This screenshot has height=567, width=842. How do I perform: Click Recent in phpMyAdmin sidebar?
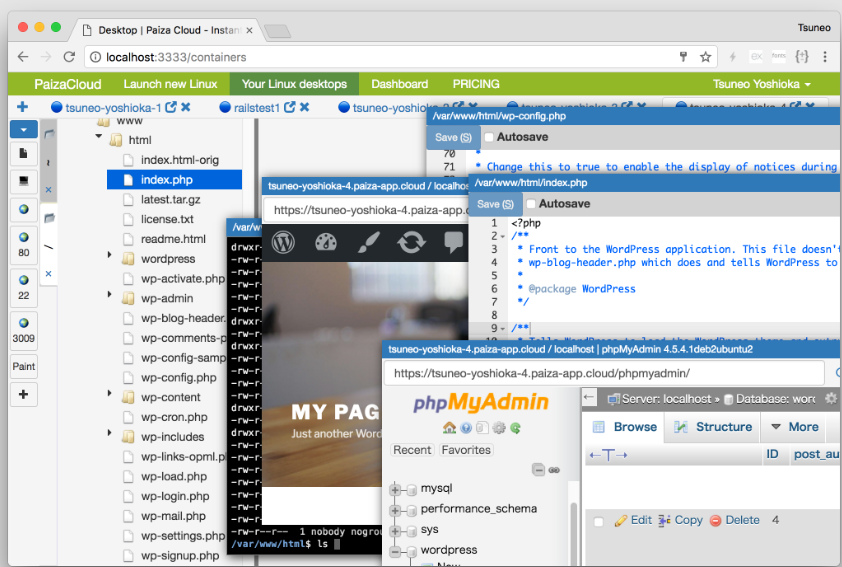tap(412, 450)
